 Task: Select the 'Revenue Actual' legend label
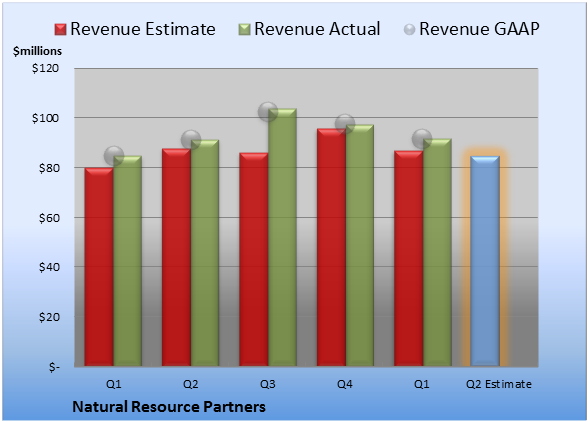[x=317, y=29]
